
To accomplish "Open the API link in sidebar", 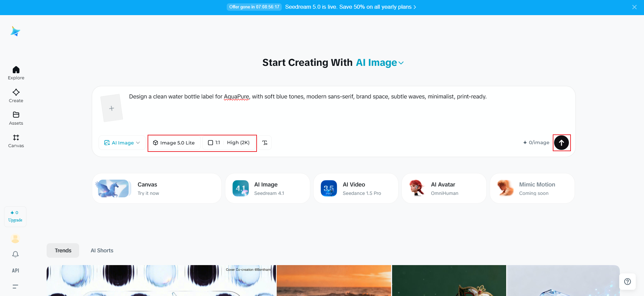I will [15, 270].
